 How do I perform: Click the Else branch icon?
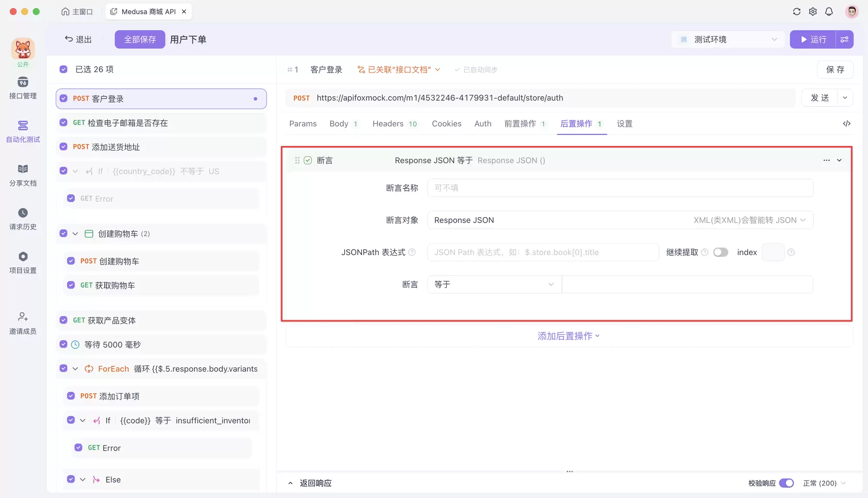pos(96,479)
